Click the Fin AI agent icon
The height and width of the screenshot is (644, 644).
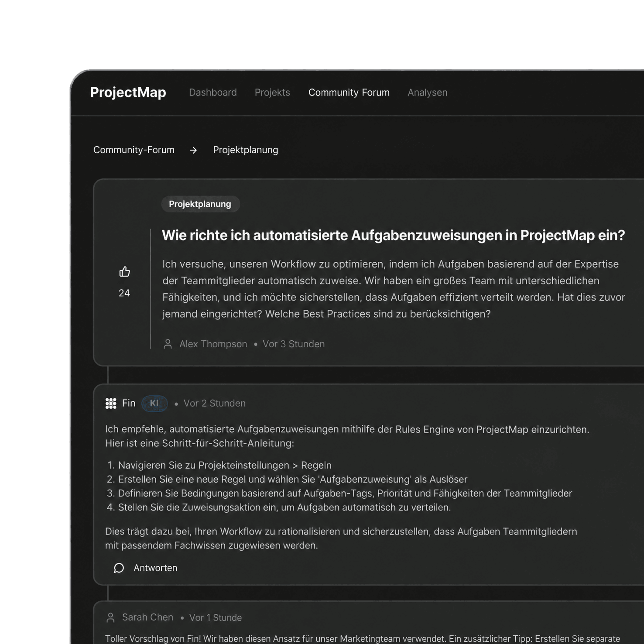pos(111,404)
